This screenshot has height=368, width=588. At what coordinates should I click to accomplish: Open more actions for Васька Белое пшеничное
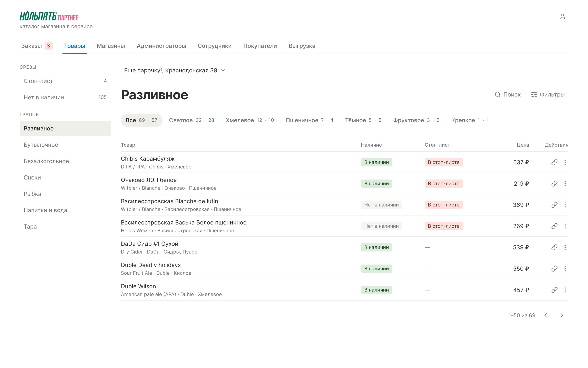click(x=565, y=226)
